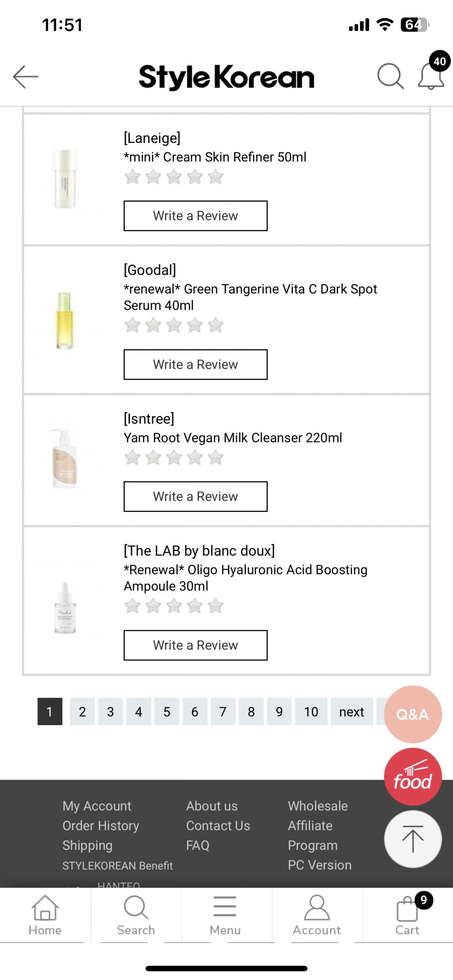Write a Review for Laneige Cream Skin Refiner
Image resolution: width=453 pixels, height=980 pixels.
[195, 216]
